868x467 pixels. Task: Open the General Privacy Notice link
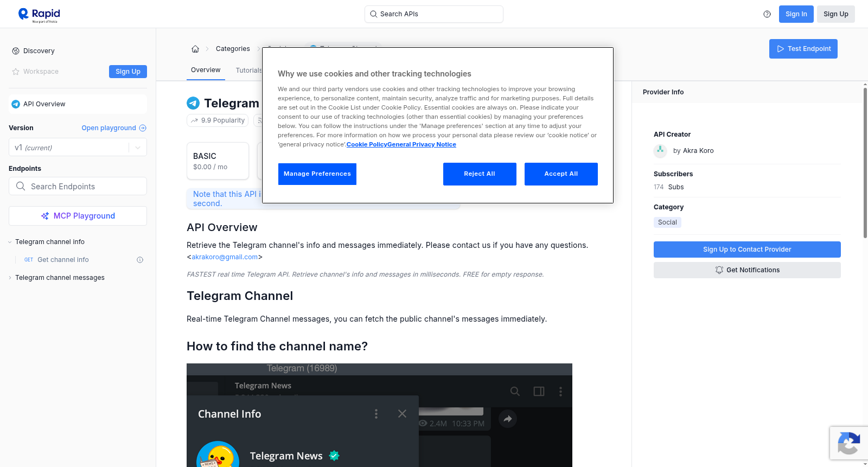(x=422, y=144)
